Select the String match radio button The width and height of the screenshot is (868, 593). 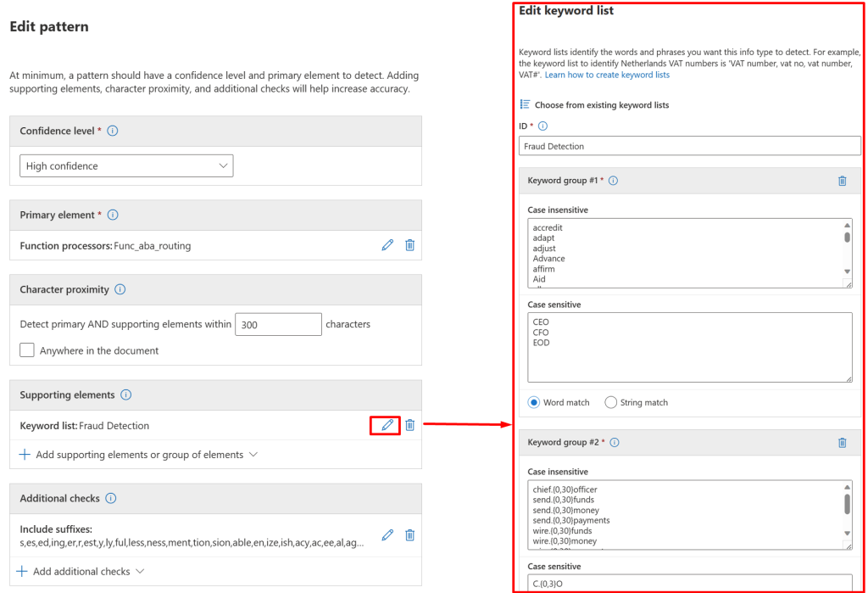click(610, 402)
